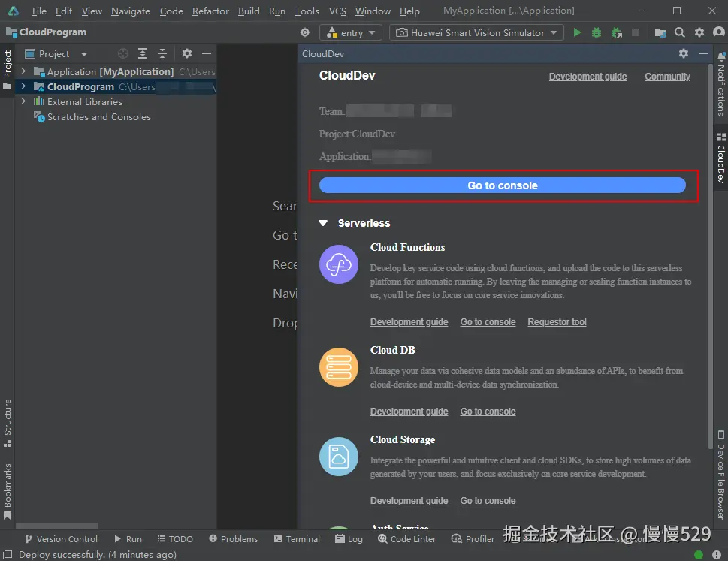Open Cloud Functions Development guide link

[x=409, y=322]
